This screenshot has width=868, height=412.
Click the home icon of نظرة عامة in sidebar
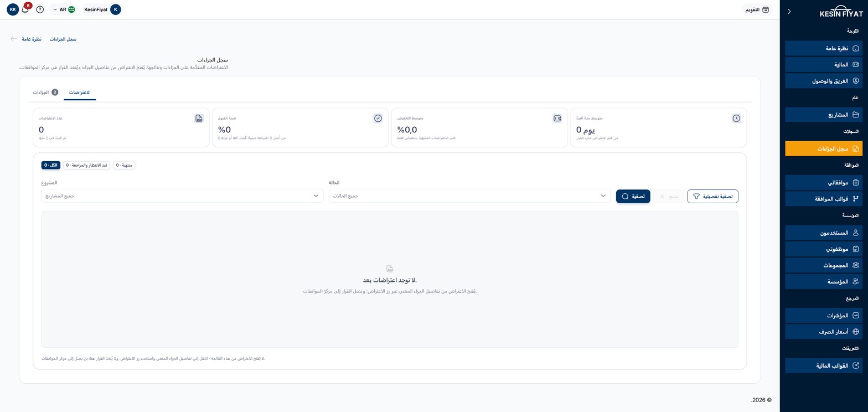(855, 48)
